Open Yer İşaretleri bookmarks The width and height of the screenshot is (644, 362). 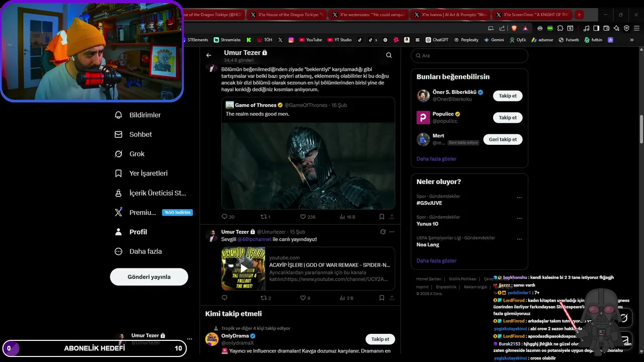coord(141,173)
